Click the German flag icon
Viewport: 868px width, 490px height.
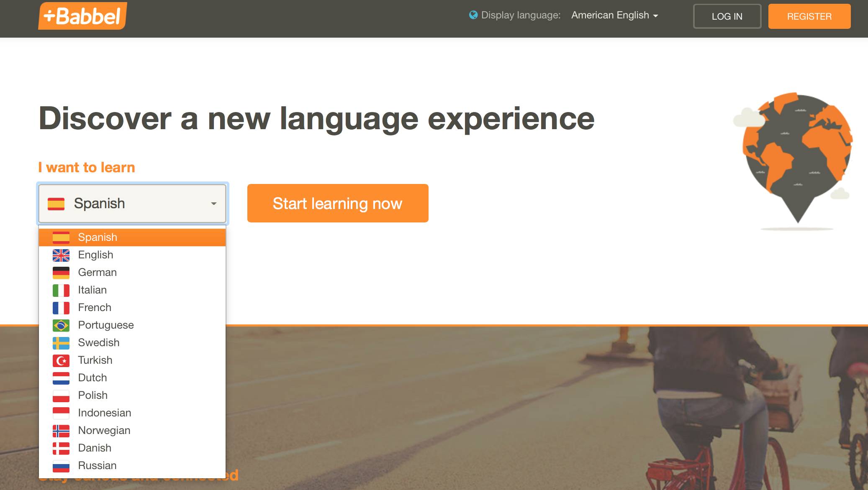click(x=61, y=273)
